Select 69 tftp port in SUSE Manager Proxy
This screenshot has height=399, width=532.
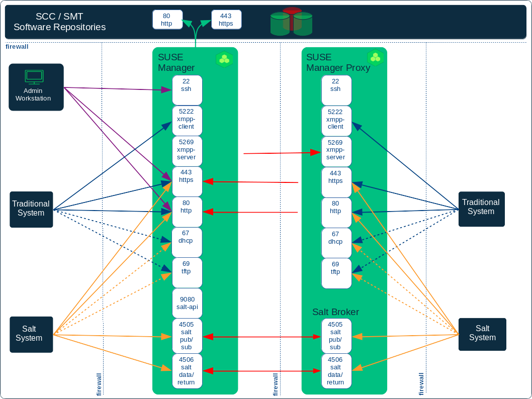(336, 273)
